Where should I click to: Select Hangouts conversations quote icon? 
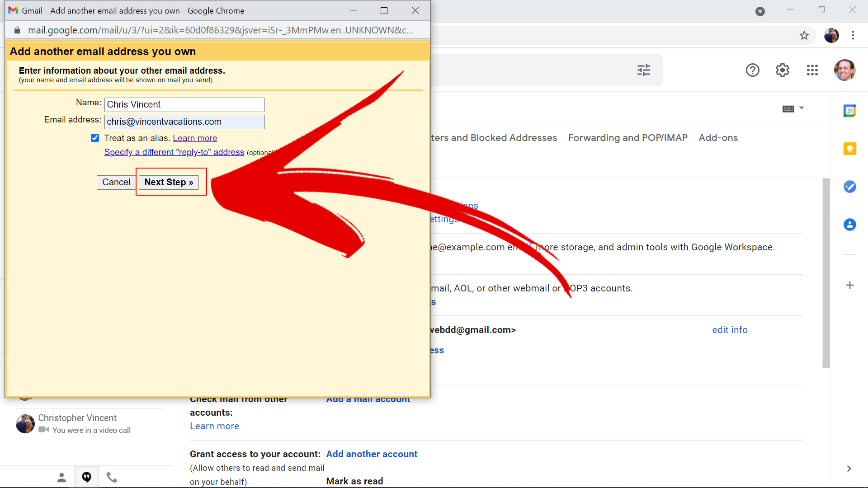(87, 477)
